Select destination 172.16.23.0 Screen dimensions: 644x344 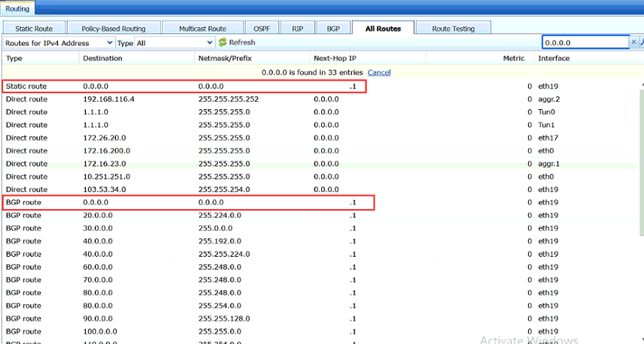pyautogui.click(x=104, y=164)
